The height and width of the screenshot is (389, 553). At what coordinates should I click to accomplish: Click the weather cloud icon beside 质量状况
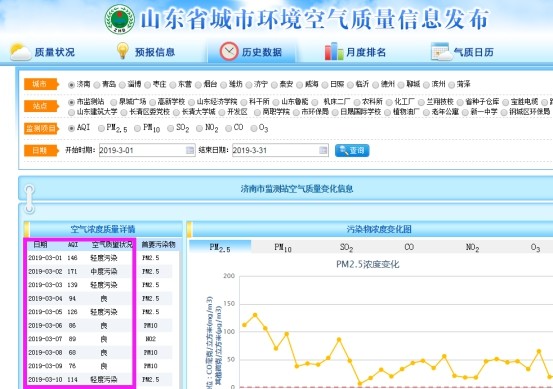[x=20, y=52]
